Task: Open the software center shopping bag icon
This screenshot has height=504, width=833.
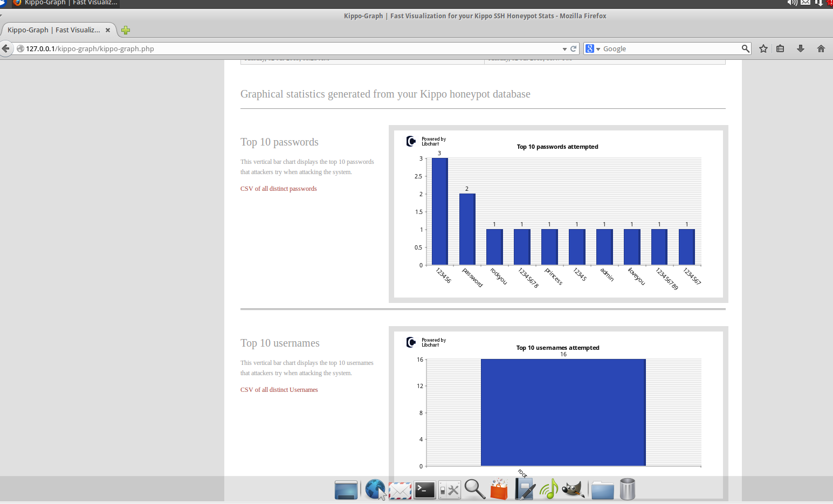Action: pos(499,489)
